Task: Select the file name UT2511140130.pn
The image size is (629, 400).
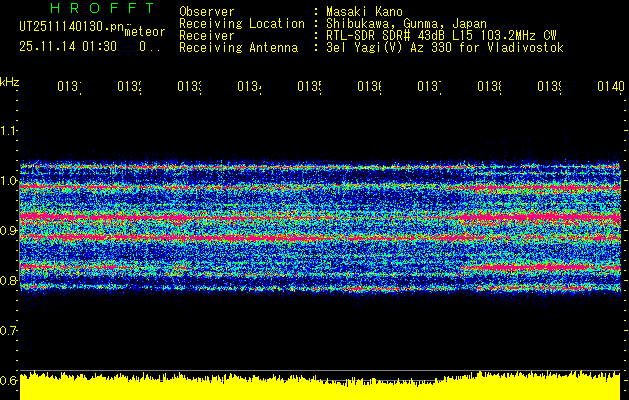Action: coord(71,26)
